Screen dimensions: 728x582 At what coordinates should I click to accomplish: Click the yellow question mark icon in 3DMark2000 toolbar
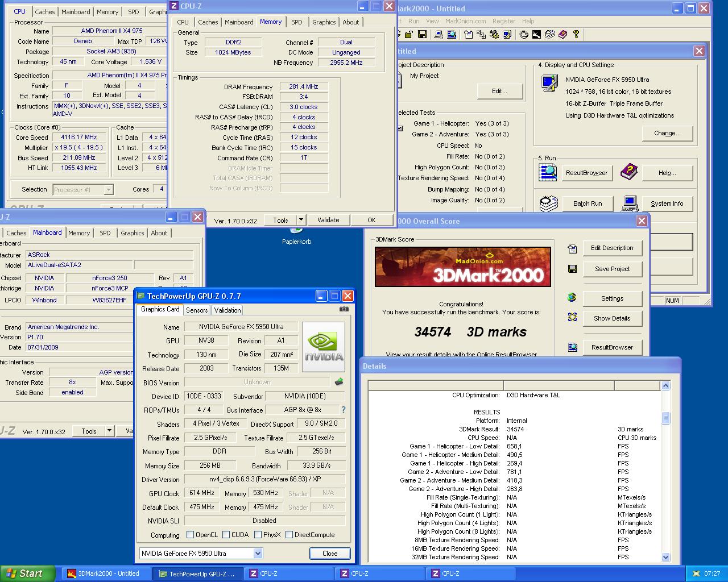(576, 34)
